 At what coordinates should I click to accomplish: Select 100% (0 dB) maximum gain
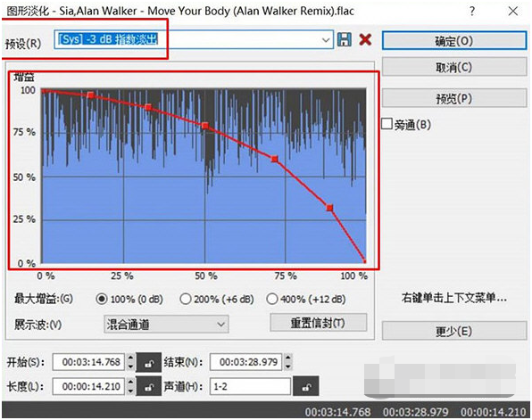[102, 299]
